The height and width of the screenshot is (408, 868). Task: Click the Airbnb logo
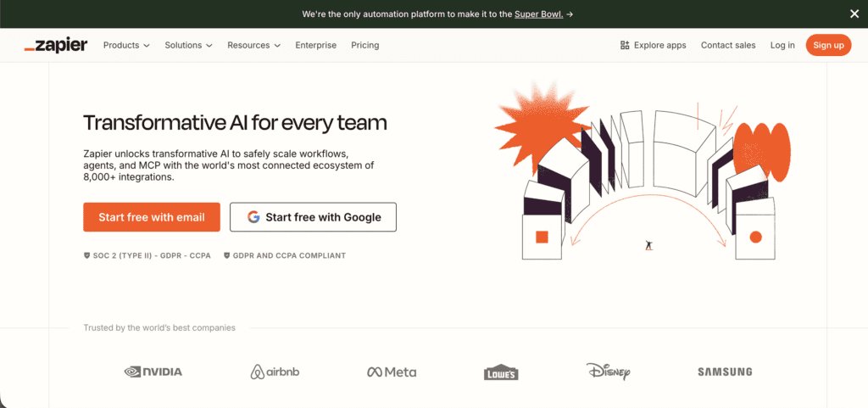click(x=275, y=372)
